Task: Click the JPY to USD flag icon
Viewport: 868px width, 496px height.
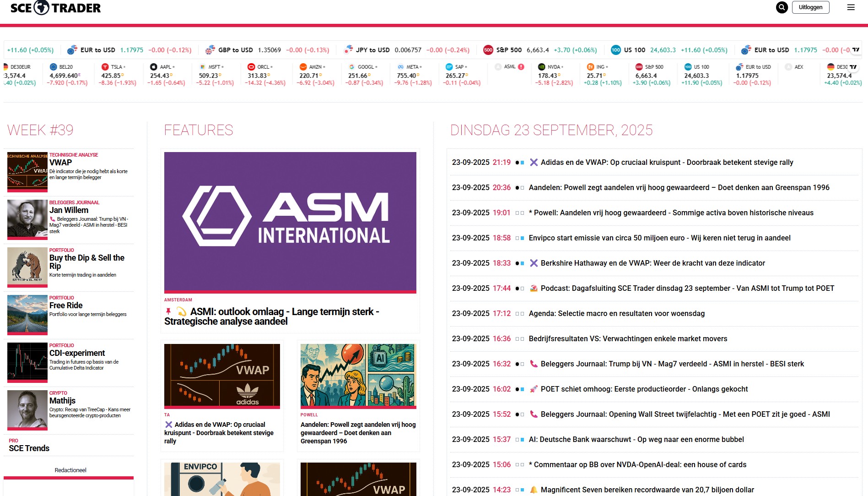Action: point(348,50)
